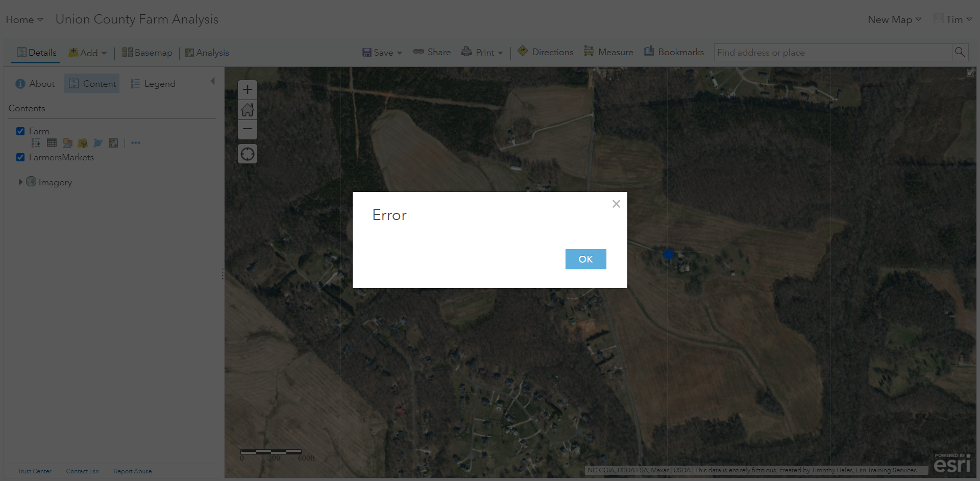Uncheck the FarmersMarkets layer
This screenshot has height=481, width=980.
tap(20, 157)
